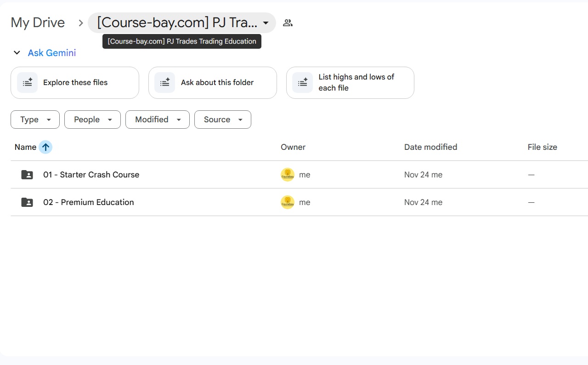Open the current folder breadcrumb dropdown

(182, 23)
